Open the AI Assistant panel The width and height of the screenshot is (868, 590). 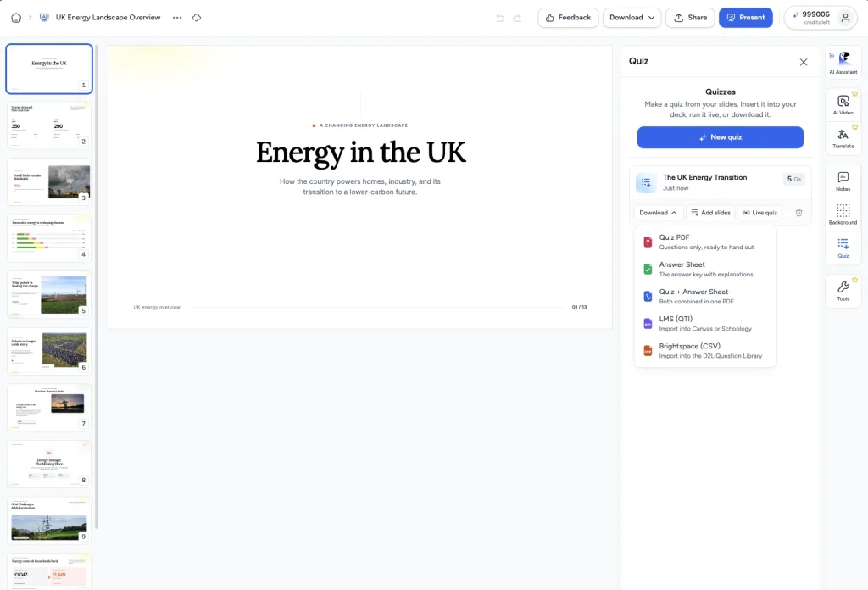(x=843, y=62)
